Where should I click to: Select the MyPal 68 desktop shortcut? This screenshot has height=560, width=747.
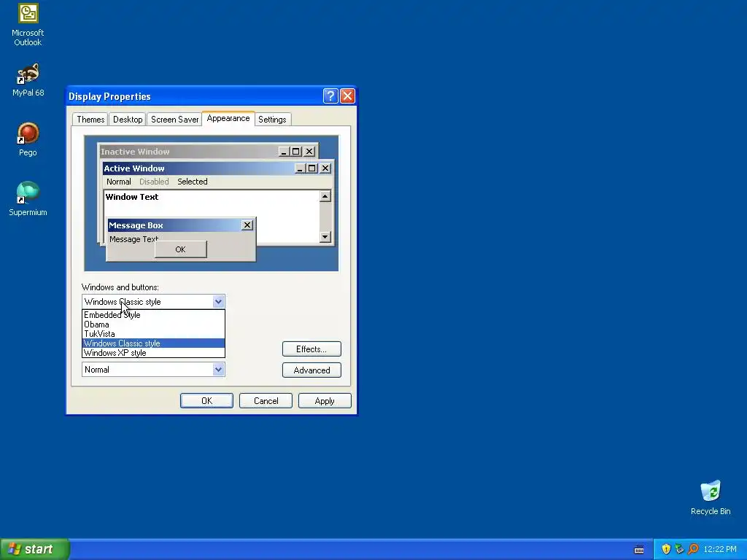click(x=28, y=80)
